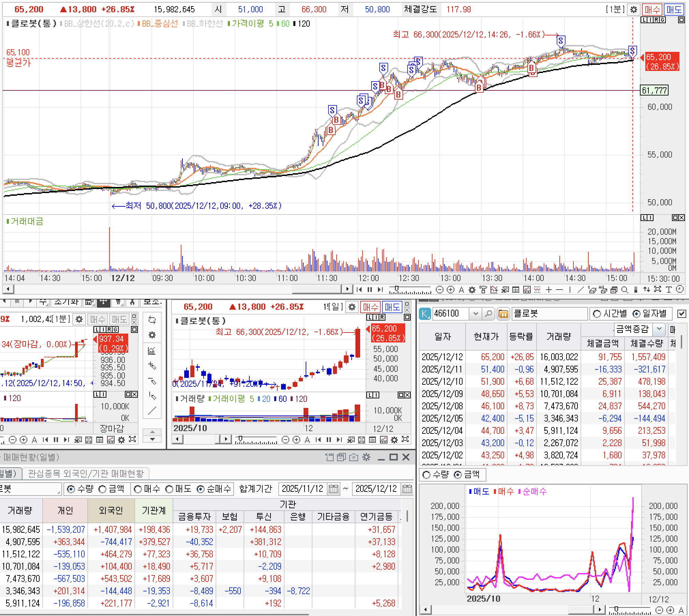The image size is (689, 616).
Task: Click zoom-out minus circle in main chart toolbar
Action: [440, 290]
